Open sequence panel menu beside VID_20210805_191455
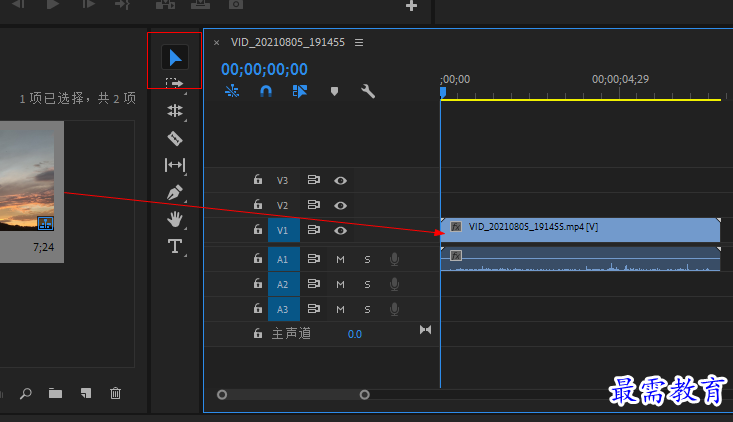 point(359,43)
